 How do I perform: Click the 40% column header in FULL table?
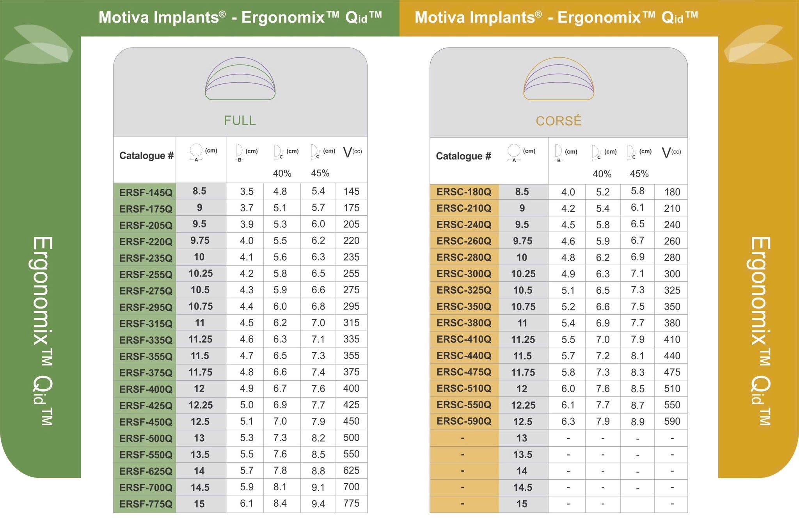pyautogui.click(x=282, y=173)
